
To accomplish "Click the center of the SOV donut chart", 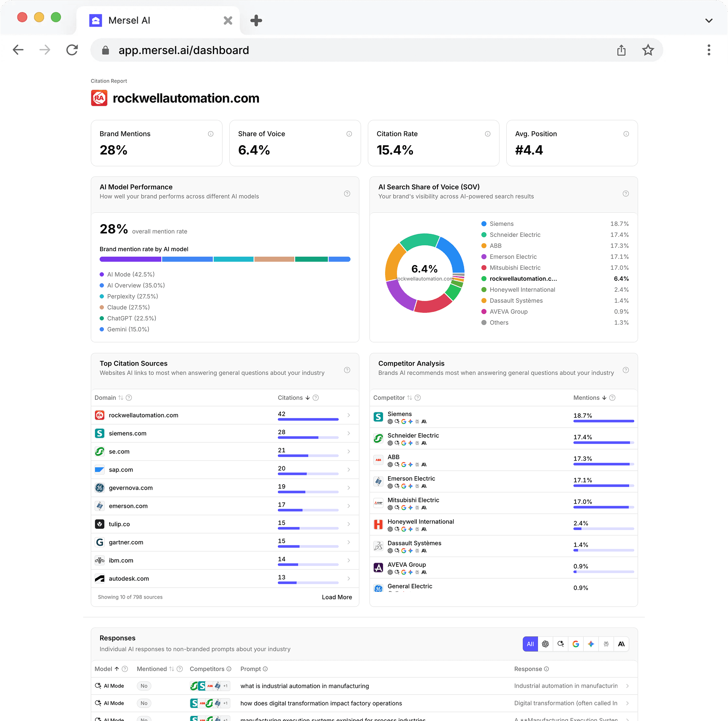I will [x=424, y=273].
